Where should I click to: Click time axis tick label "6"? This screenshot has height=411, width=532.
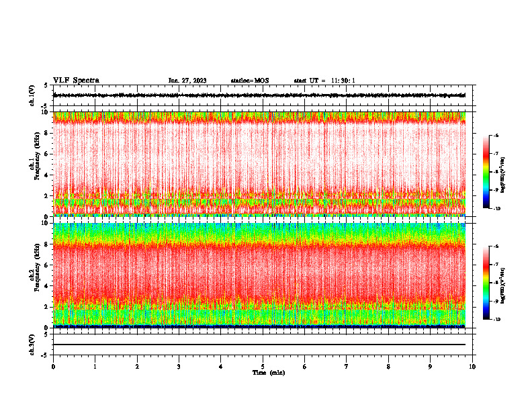click(x=305, y=367)
